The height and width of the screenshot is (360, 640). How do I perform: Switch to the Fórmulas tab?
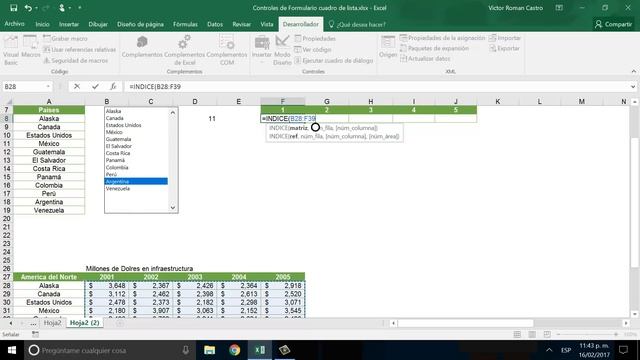point(185,24)
